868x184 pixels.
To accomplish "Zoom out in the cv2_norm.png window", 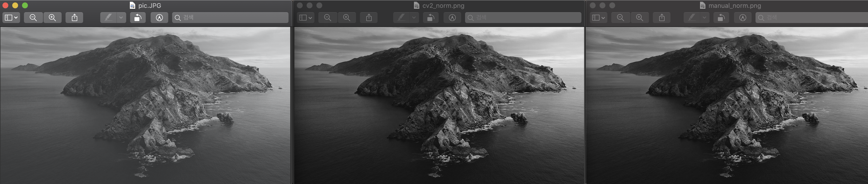I will [x=327, y=18].
